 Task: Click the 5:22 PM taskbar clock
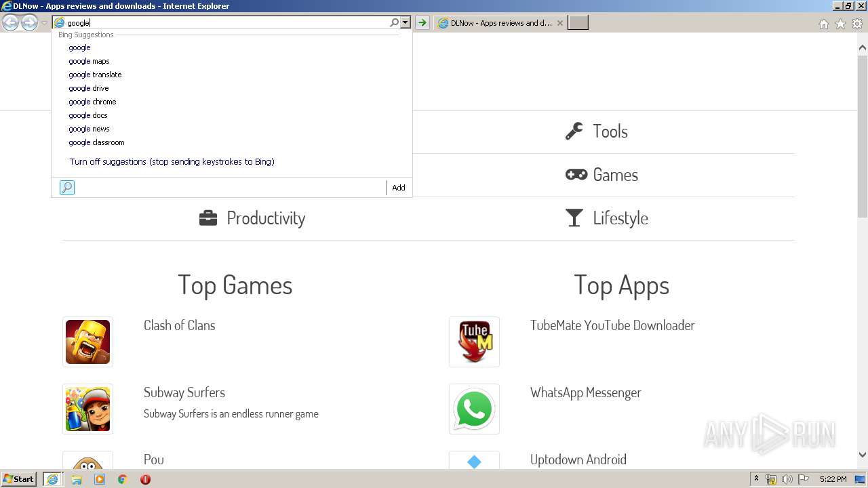833,479
